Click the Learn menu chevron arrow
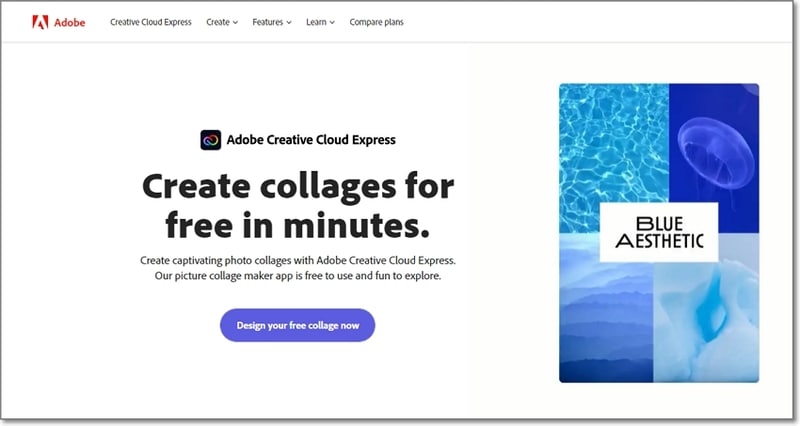 [332, 22]
